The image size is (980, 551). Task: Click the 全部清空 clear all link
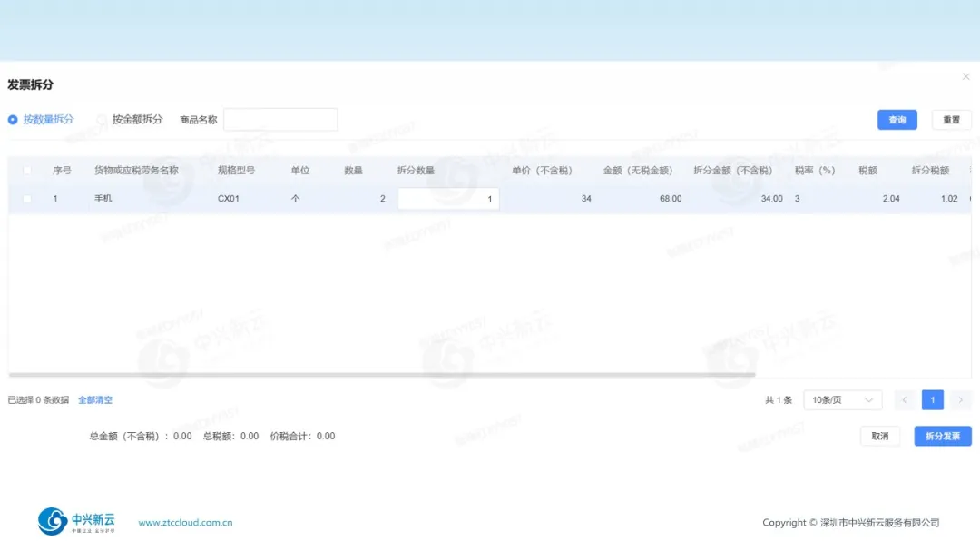coord(95,399)
